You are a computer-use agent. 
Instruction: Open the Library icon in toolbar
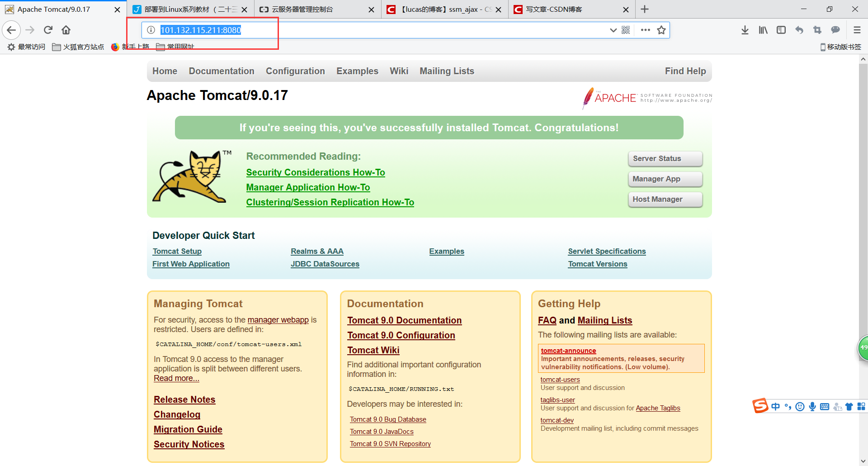pyautogui.click(x=763, y=30)
